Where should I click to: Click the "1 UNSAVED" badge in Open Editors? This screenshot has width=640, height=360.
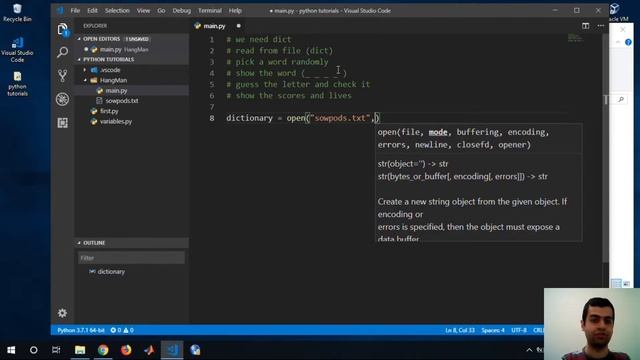[x=137, y=39]
